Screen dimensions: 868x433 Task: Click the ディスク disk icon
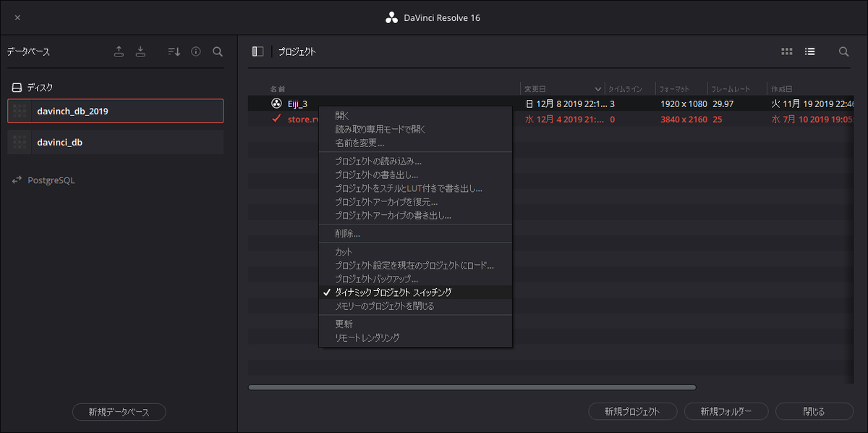[17, 88]
